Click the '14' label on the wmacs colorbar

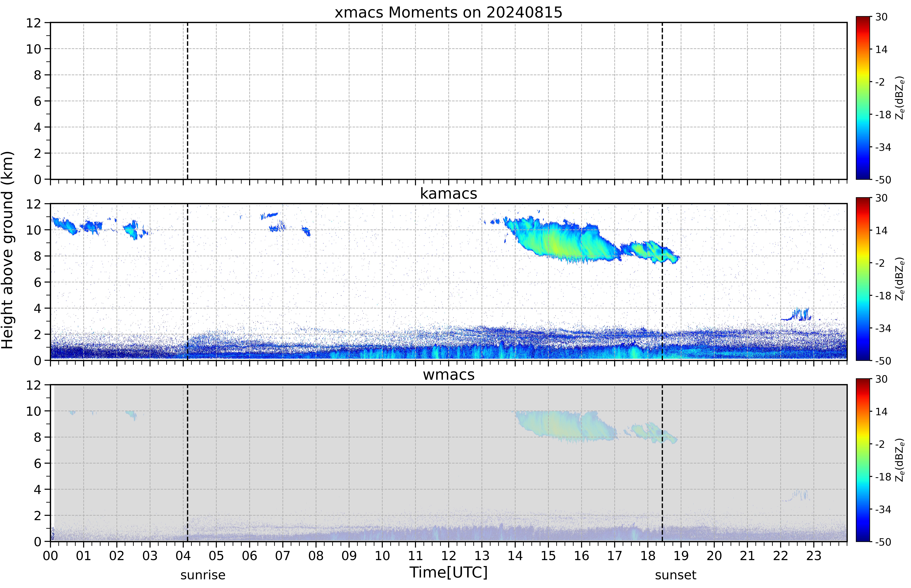pos(881,412)
